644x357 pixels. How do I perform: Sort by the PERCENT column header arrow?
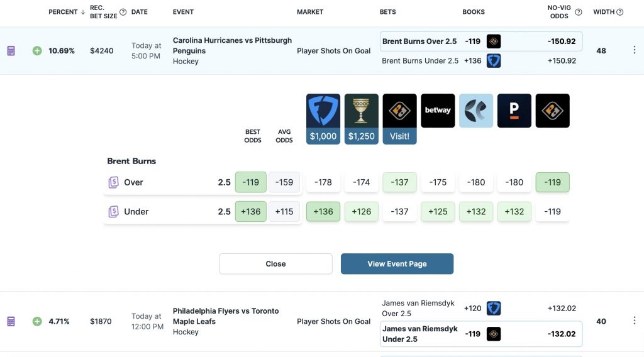click(x=83, y=12)
